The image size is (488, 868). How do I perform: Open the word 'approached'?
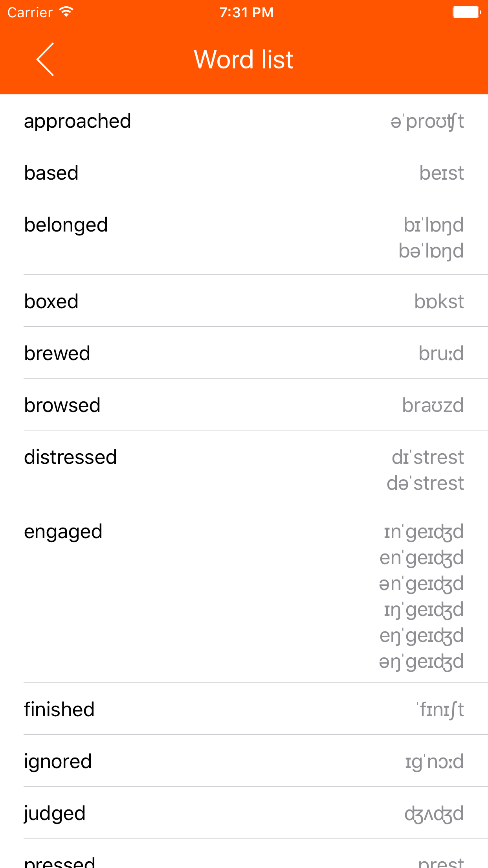tap(244, 120)
